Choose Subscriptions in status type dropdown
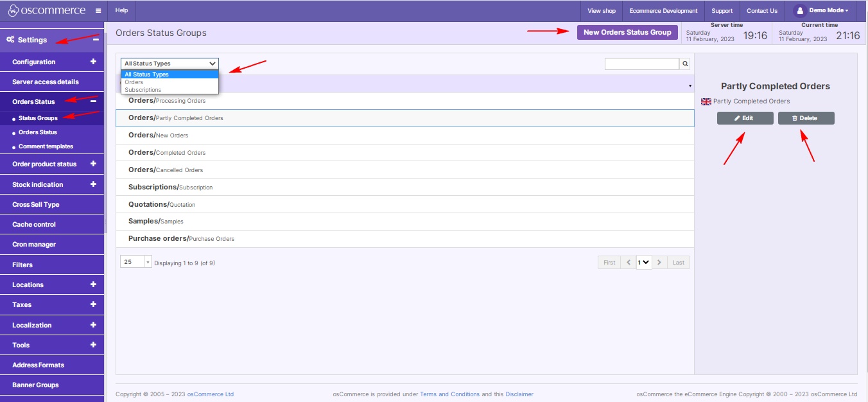Screen dimensions: 868x402 pyautogui.click(x=169, y=90)
